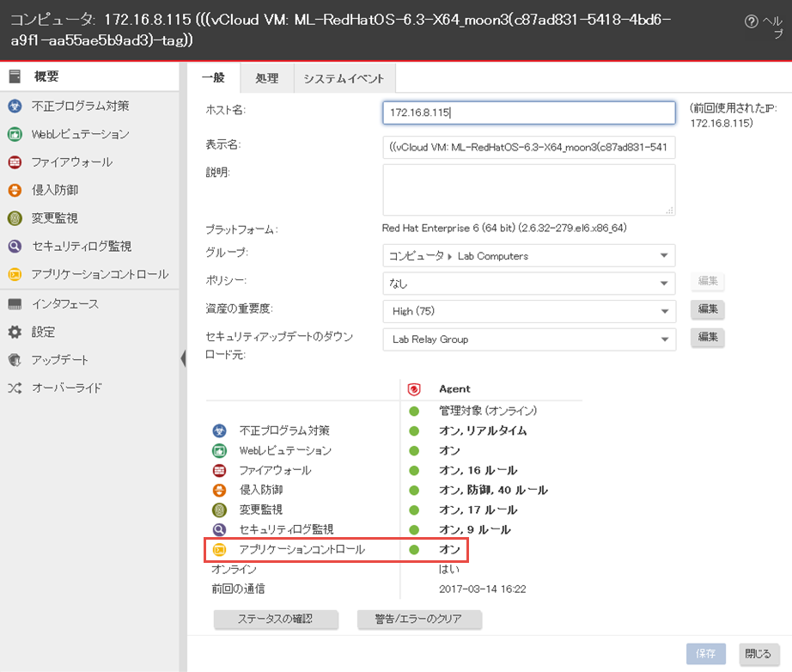The image size is (792, 672).
Task: Open Webレピュテーション from the sidebar icon
Action: tap(14, 134)
